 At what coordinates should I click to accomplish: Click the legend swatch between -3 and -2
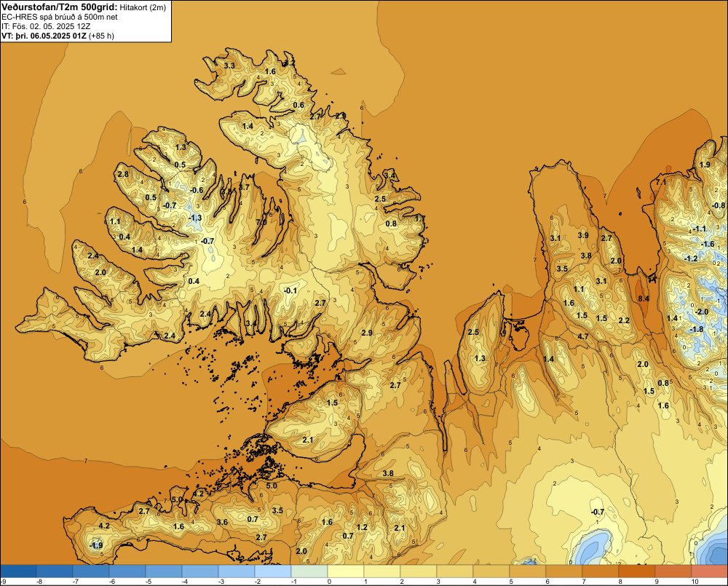pyautogui.click(x=237, y=571)
